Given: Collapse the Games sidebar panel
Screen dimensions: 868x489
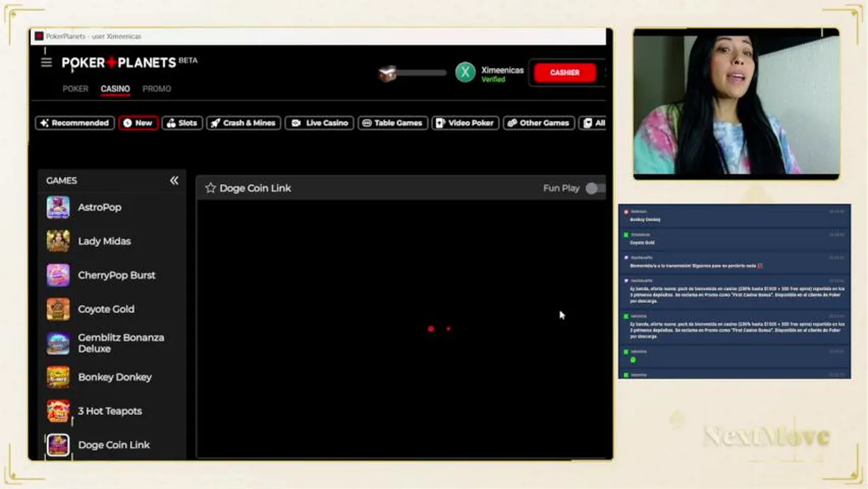Looking at the screenshot, I should click(x=175, y=181).
